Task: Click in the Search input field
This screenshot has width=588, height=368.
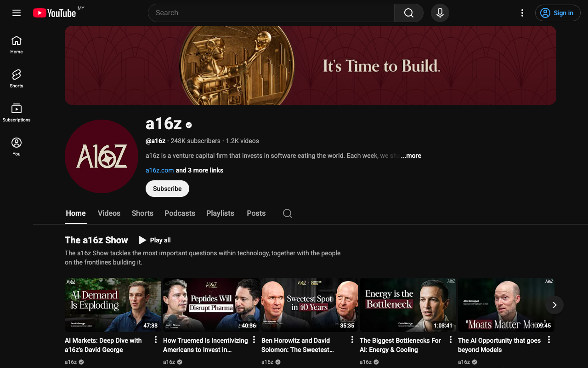Action: pos(271,13)
